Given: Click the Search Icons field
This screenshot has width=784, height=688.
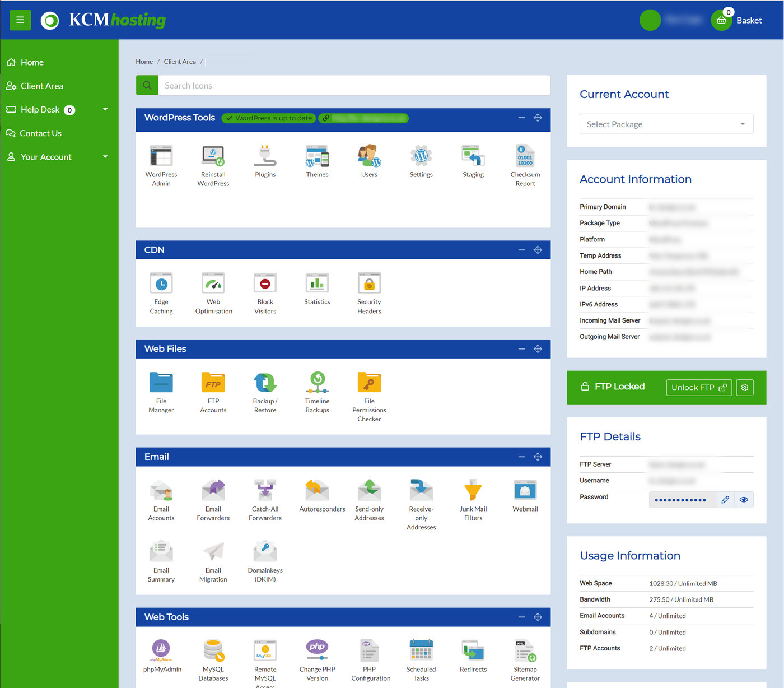Looking at the screenshot, I should point(354,86).
